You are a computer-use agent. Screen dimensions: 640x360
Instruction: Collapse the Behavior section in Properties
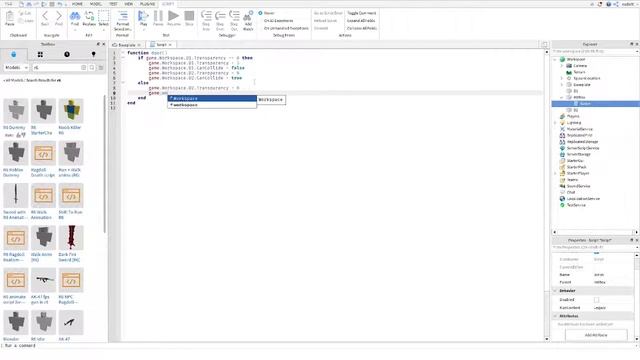(x=555, y=291)
